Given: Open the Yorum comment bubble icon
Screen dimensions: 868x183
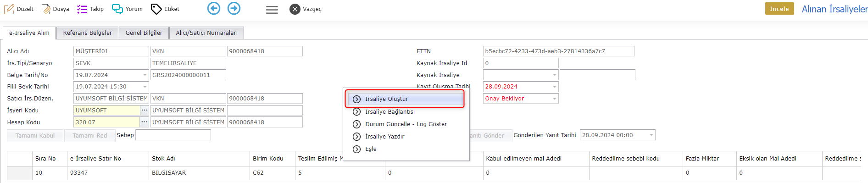Looking at the screenshot, I should tap(117, 9).
